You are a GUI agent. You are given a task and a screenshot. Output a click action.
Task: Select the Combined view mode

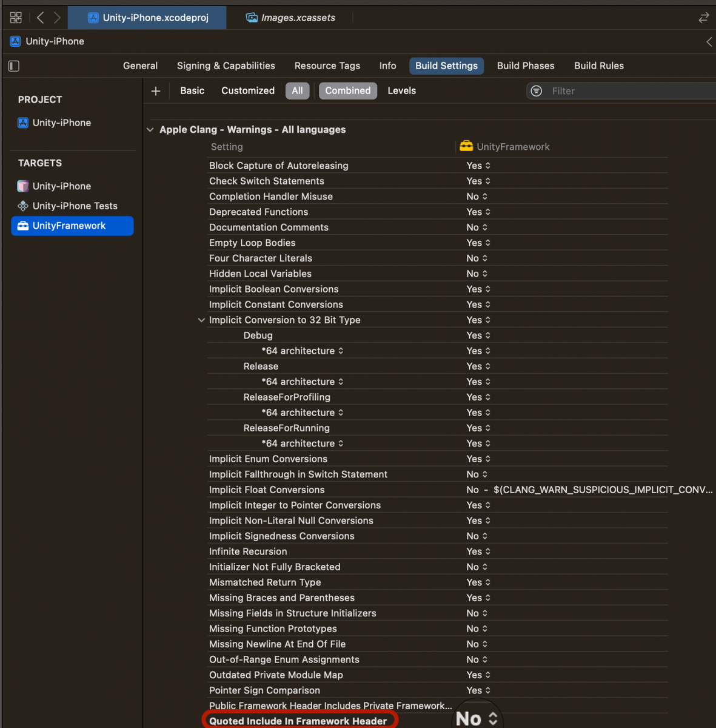348,91
